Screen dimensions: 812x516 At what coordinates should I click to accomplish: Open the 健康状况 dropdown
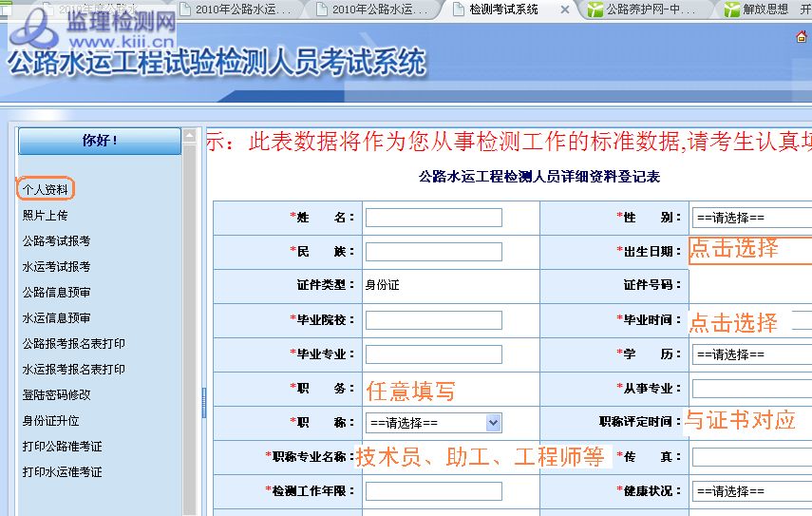point(751,491)
